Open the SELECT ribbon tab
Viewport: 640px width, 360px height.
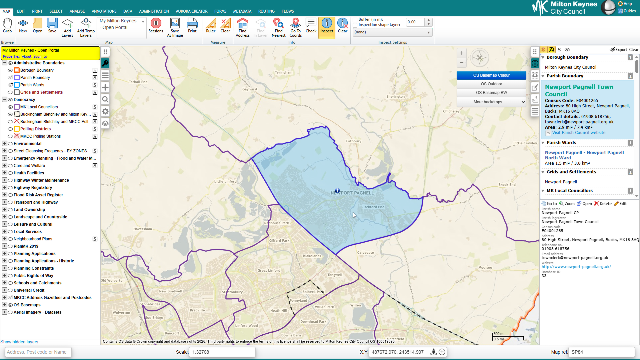(x=56, y=11)
